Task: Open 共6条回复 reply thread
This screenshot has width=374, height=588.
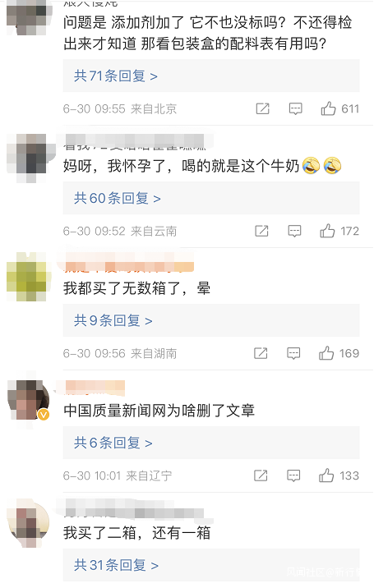Action: (113, 443)
